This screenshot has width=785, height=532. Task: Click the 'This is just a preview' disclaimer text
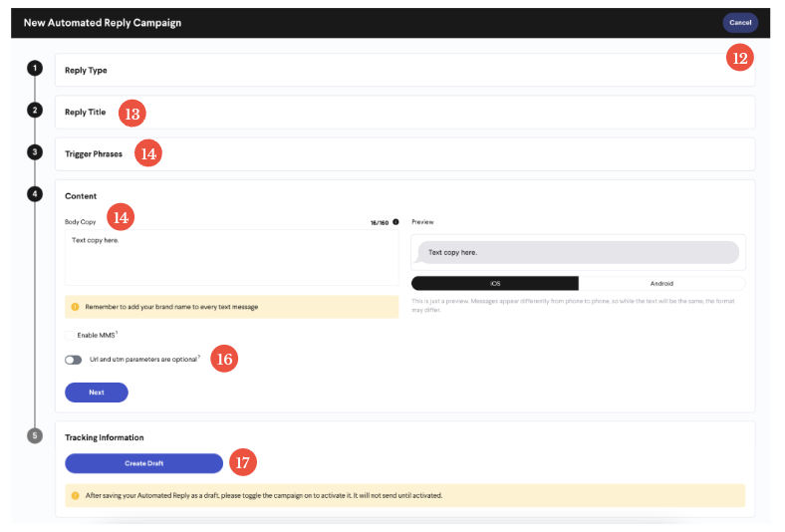[x=573, y=305]
